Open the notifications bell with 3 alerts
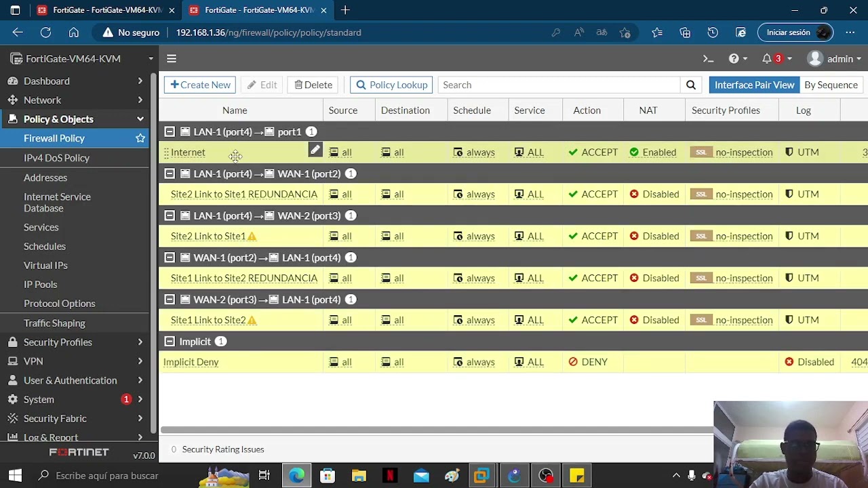Screen dimensions: 868x488 click(776, 59)
